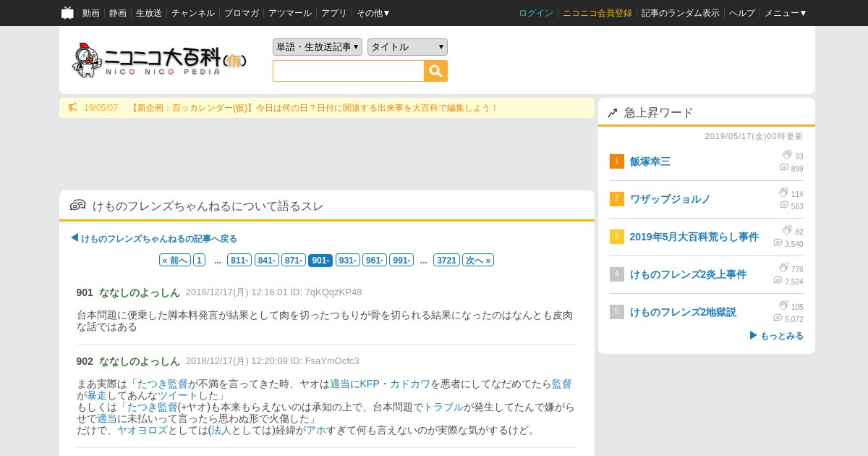Click the rank 2 badge
The height and width of the screenshot is (456, 868).
(x=616, y=199)
